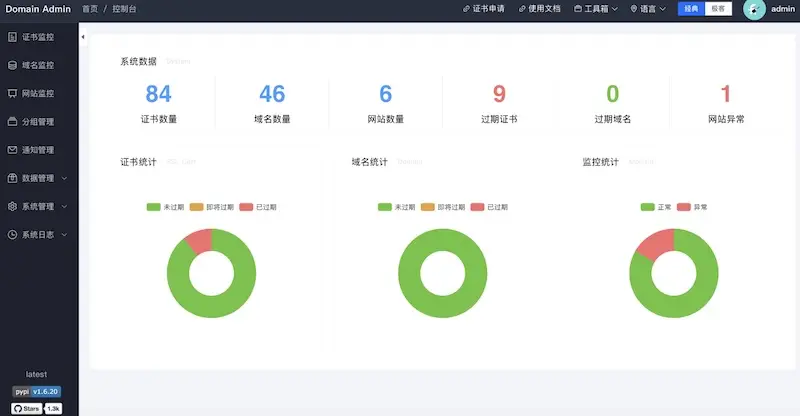Click the pypi v1.6.20 badge
This screenshot has height=416, width=800.
pos(37,391)
